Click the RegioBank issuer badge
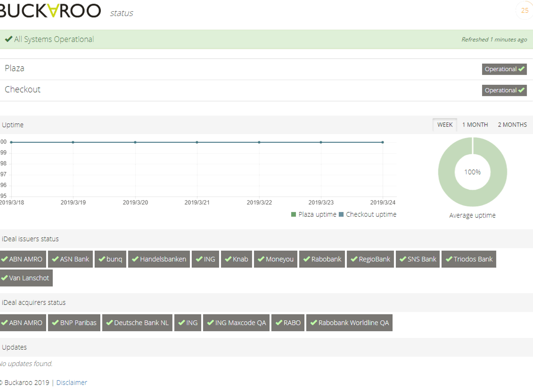The image size is (533, 392). pyautogui.click(x=370, y=259)
